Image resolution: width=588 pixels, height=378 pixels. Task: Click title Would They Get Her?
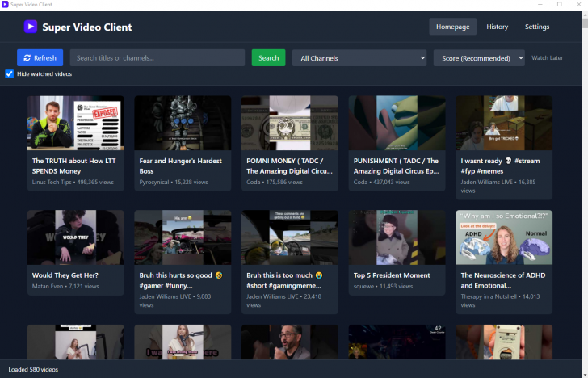coord(65,275)
